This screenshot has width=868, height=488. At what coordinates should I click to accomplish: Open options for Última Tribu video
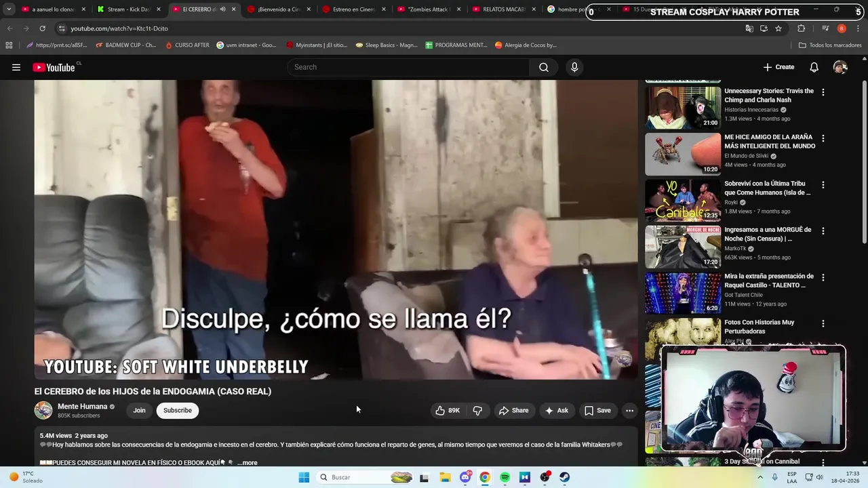click(823, 184)
